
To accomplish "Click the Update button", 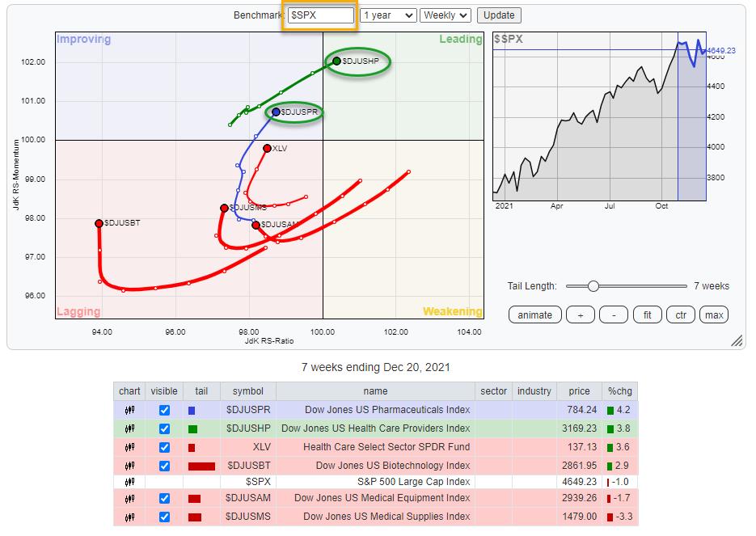I will point(499,15).
